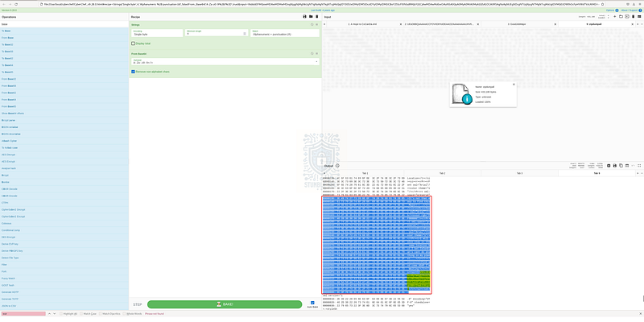Toggle Whole Words in find bar

click(x=125, y=313)
